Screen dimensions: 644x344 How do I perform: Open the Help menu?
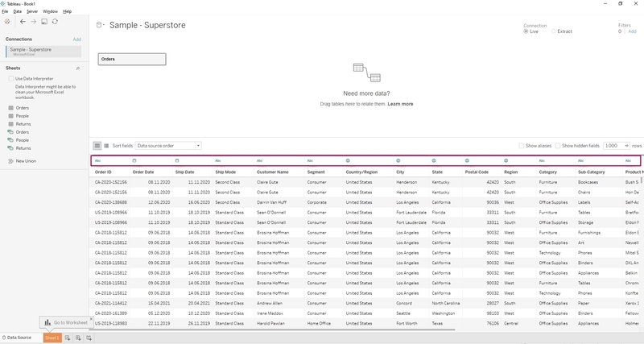coord(67,11)
